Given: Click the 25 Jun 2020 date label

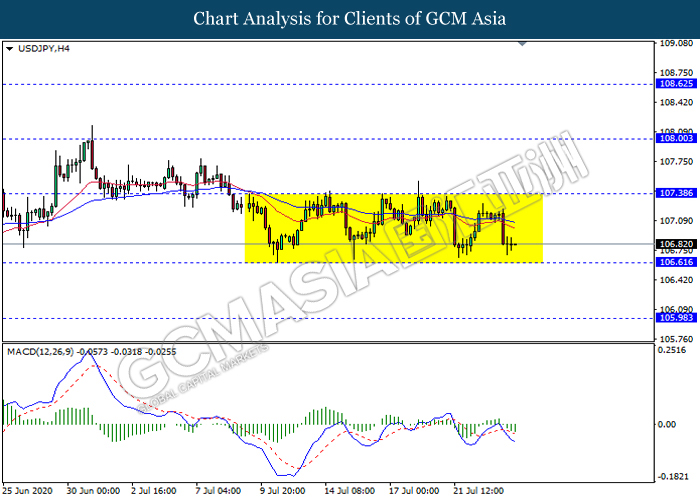Looking at the screenshot, I should pyautogui.click(x=28, y=491).
